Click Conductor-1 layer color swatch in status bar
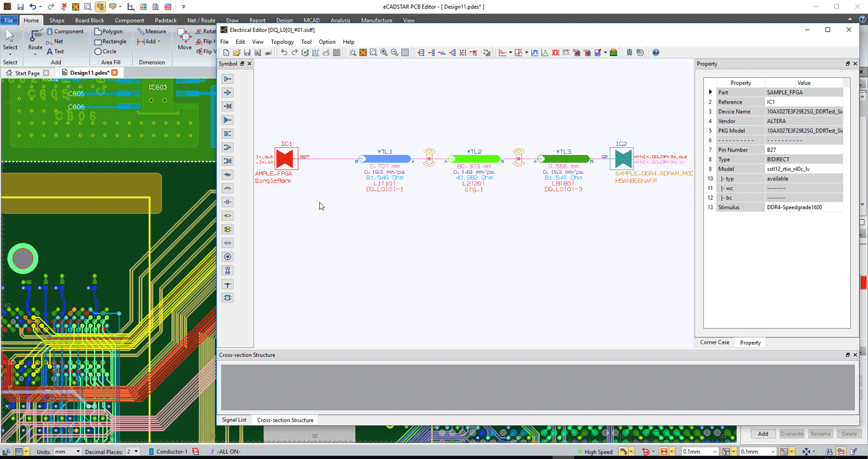This screenshot has width=868, height=459. point(151,452)
